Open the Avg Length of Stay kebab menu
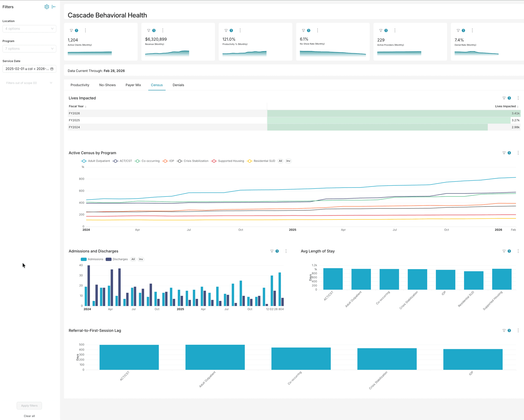The height and width of the screenshot is (420, 524). coord(518,251)
